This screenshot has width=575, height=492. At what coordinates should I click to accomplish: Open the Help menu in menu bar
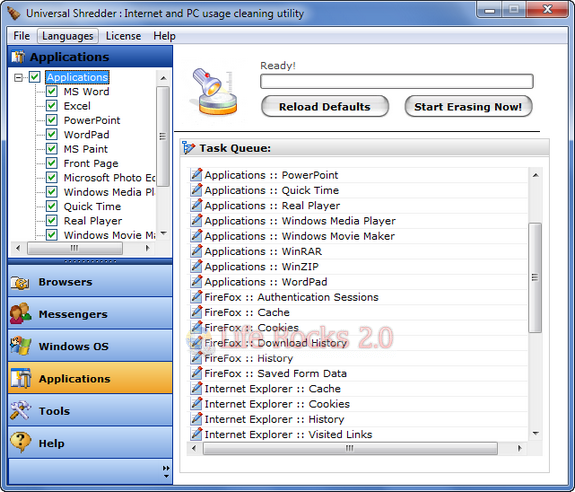164,36
